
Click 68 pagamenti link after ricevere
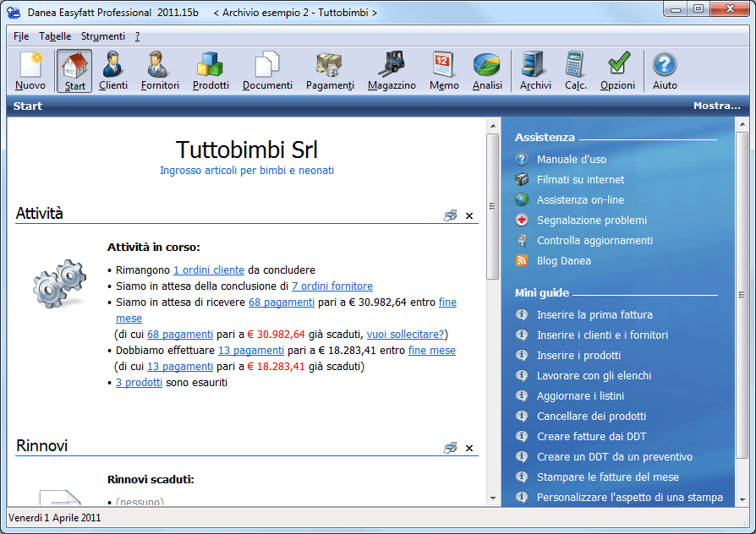tap(282, 302)
